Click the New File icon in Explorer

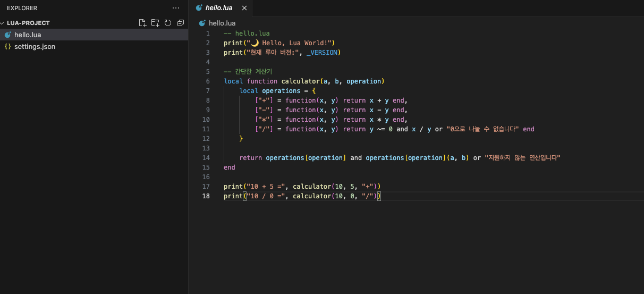(142, 23)
